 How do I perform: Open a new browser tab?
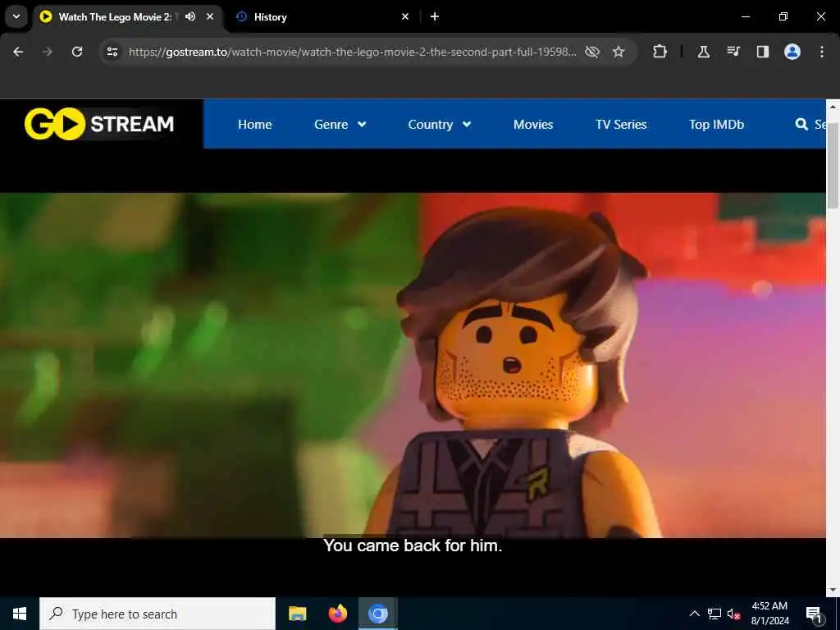pyautogui.click(x=435, y=16)
